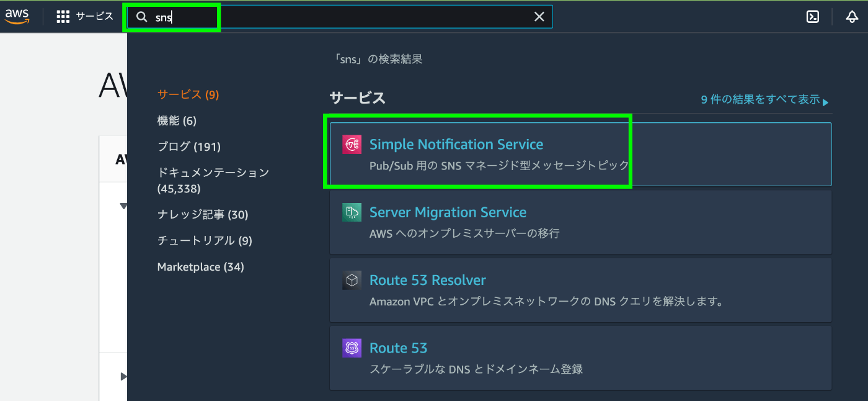This screenshot has height=401, width=868.
Task: Select the ブログ (191) filter
Action: pyautogui.click(x=188, y=146)
